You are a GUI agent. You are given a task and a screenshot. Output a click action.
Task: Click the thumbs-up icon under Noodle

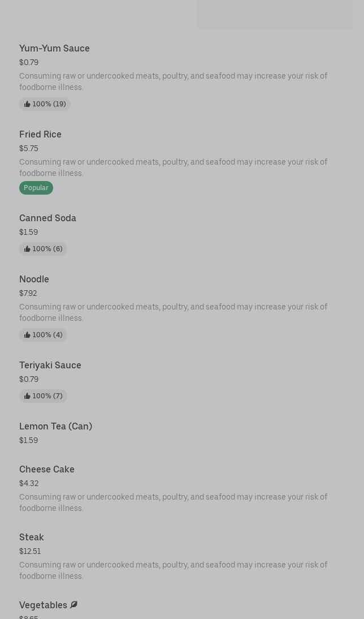(27, 335)
